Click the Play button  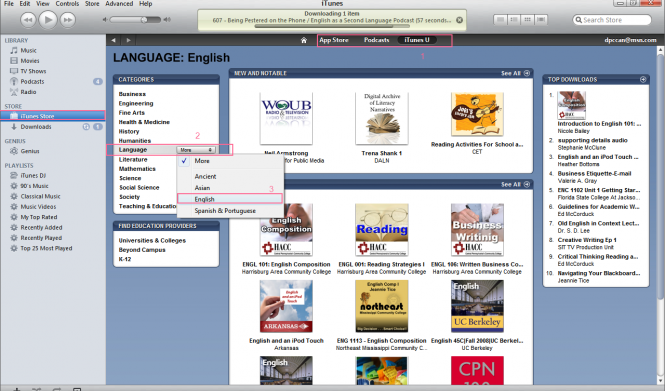point(48,20)
